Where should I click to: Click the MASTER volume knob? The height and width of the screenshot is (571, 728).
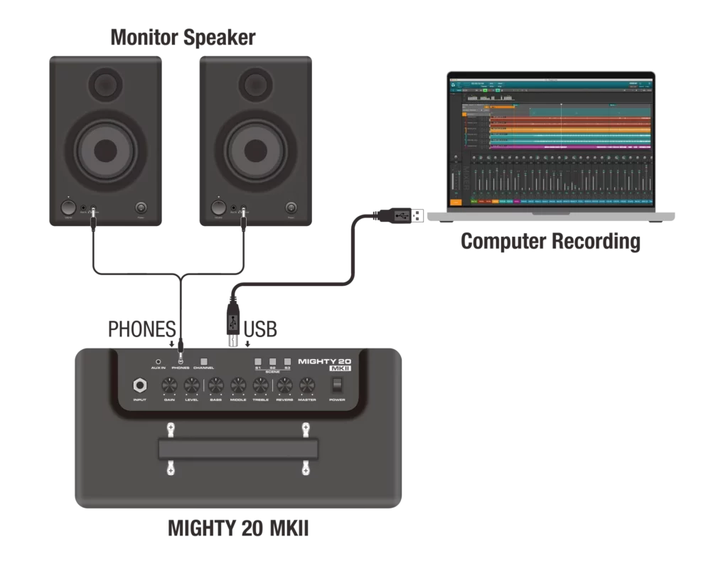pos(307,385)
